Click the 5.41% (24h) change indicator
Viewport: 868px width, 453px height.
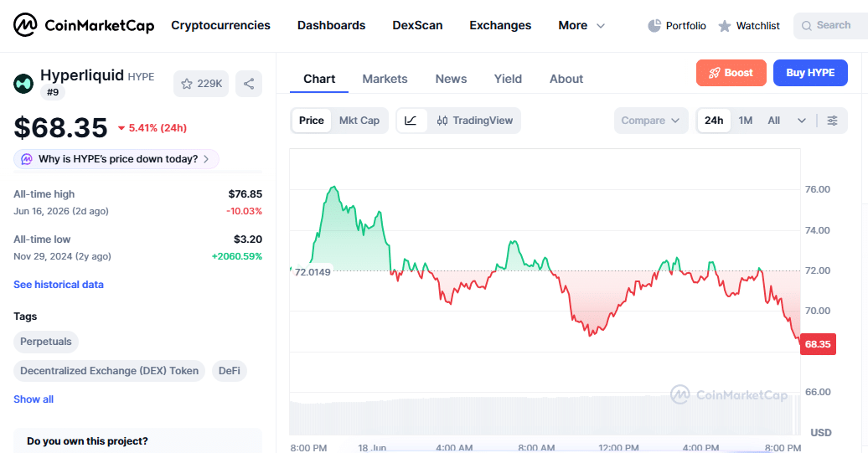152,128
